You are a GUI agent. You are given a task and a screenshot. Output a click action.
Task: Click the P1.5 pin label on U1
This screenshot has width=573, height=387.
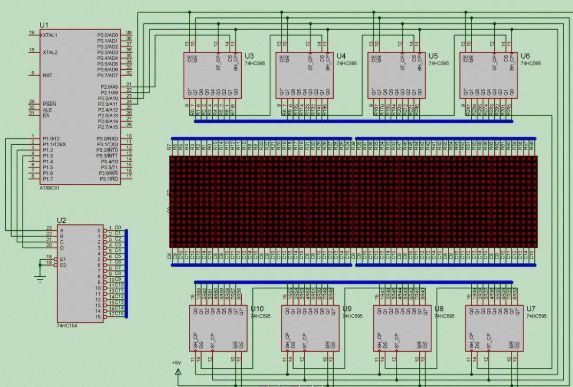(48, 167)
